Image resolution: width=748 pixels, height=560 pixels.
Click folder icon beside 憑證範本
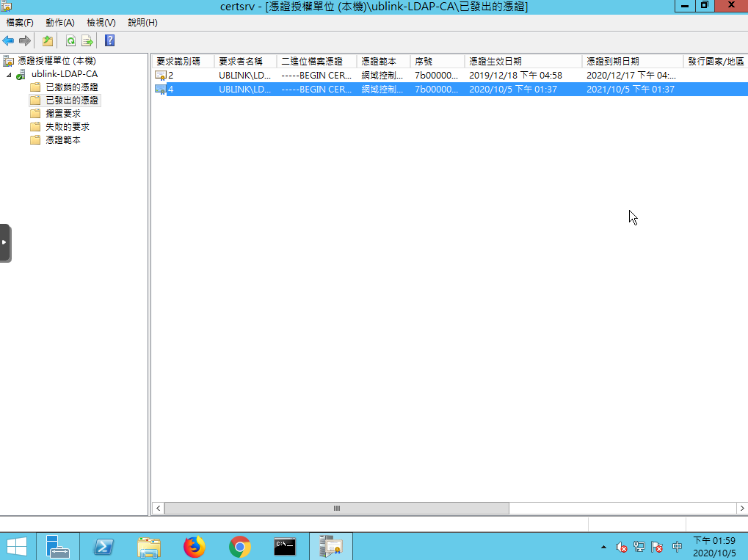[x=35, y=140]
